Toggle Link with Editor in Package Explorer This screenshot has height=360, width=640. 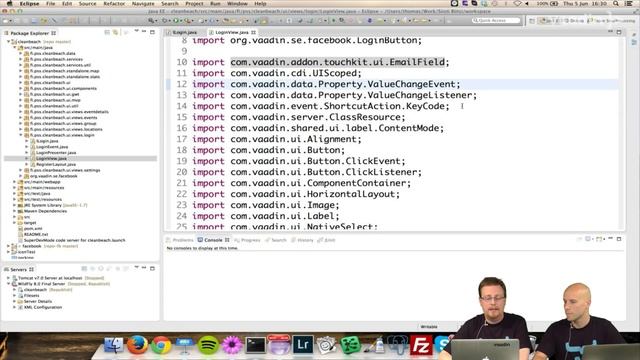coord(116,32)
